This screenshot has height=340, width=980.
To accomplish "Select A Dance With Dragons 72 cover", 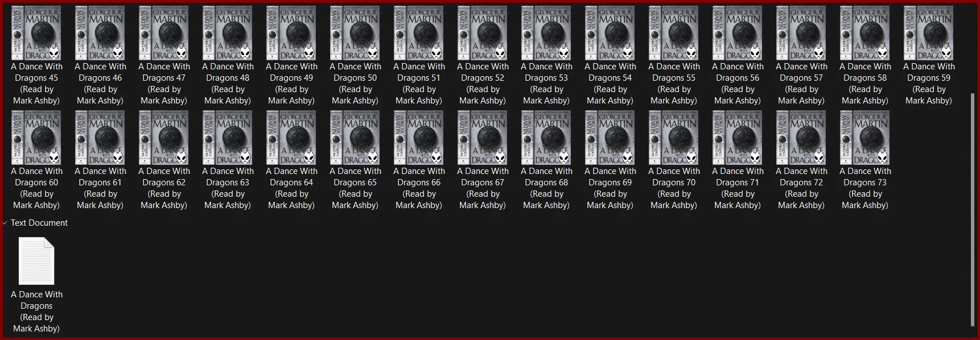I will pos(801,138).
